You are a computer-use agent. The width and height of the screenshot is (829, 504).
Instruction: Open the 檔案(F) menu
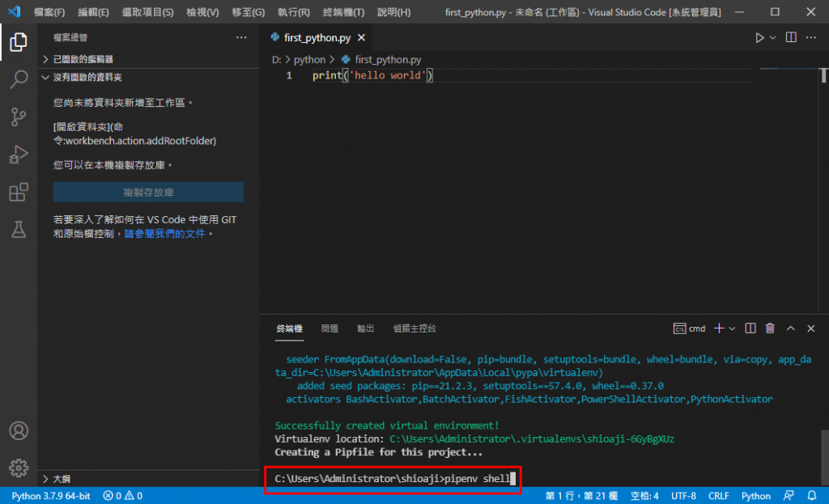(49, 12)
